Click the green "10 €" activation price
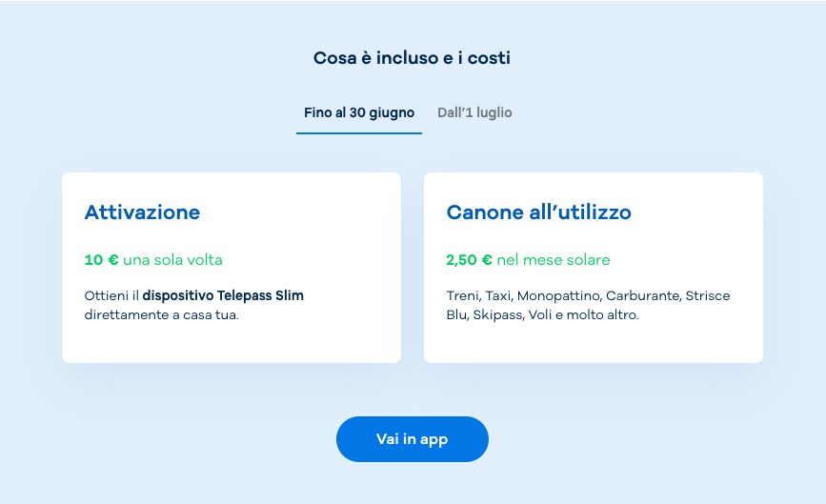 coord(101,260)
